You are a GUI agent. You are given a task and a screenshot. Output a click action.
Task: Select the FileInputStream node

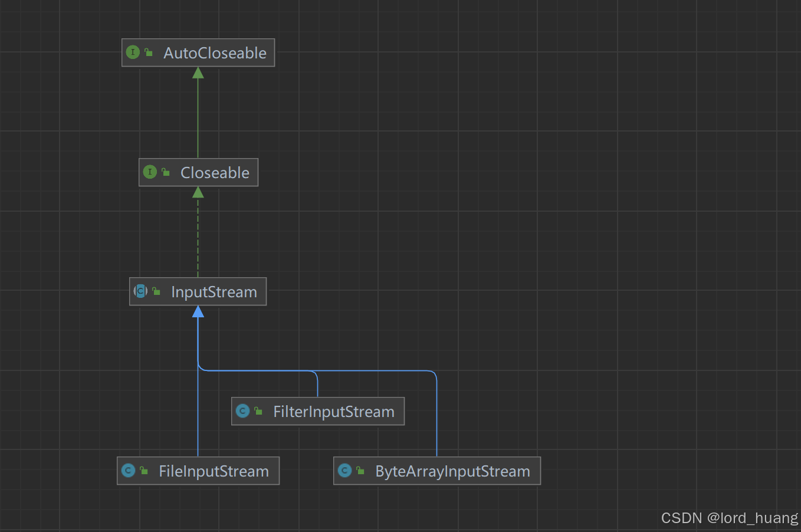point(213,471)
